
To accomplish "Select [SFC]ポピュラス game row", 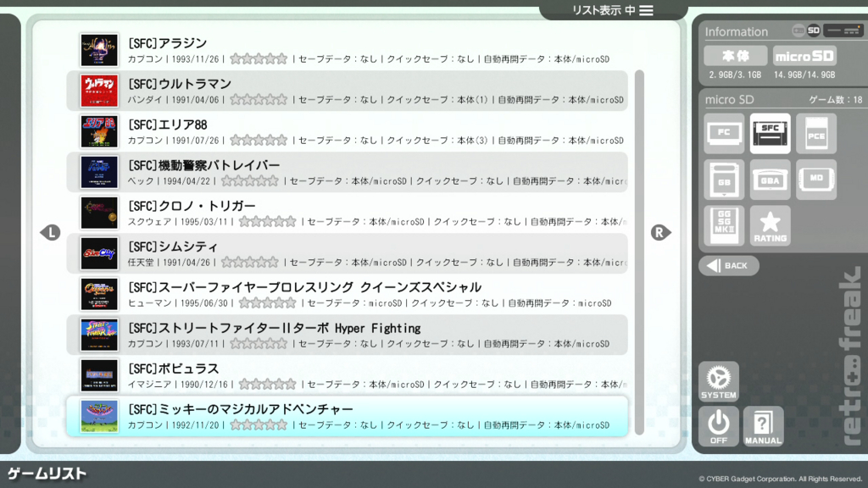I will pyautogui.click(x=347, y=375).
